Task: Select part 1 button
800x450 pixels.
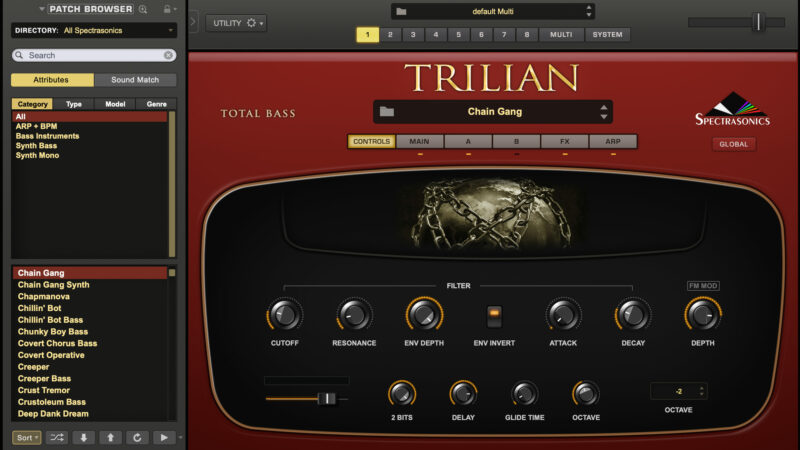Action: pyautogui.click(x=367, y=35)
